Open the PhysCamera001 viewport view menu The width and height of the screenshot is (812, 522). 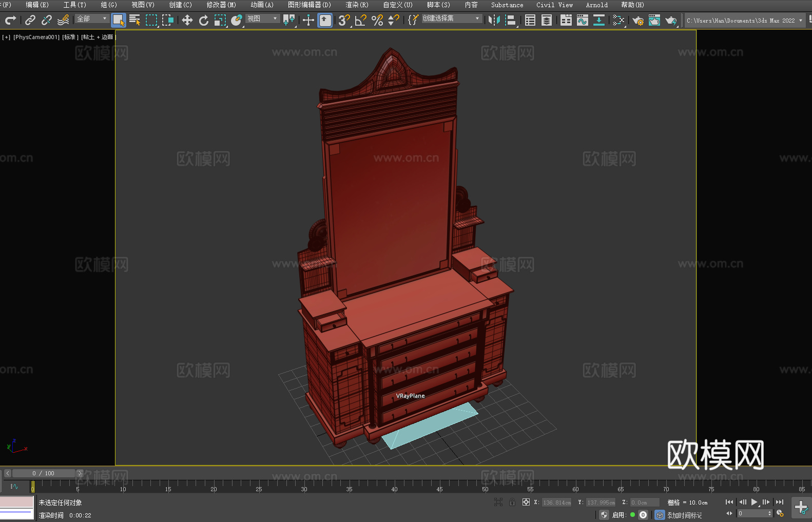click(36, 37)
